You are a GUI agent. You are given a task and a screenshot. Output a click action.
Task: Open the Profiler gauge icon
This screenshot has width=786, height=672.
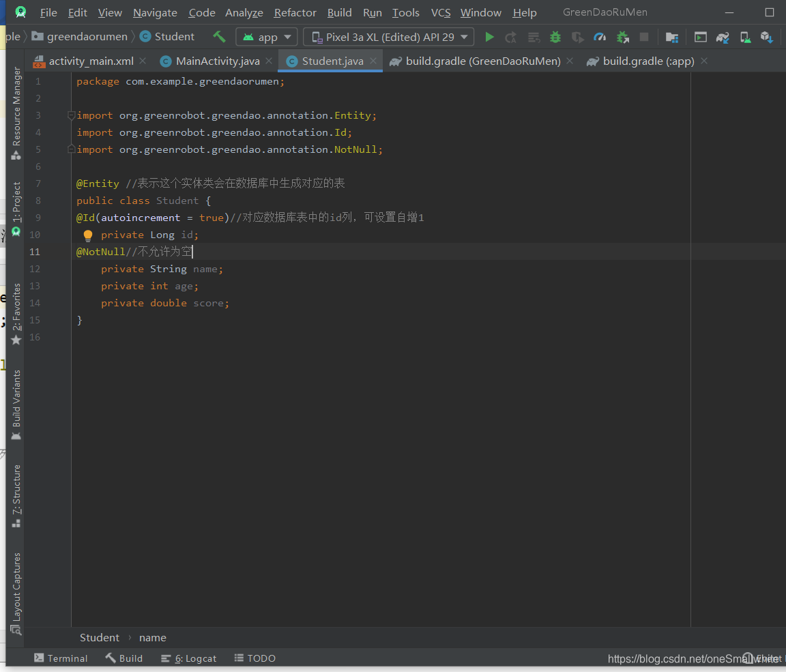pos(600,37)
